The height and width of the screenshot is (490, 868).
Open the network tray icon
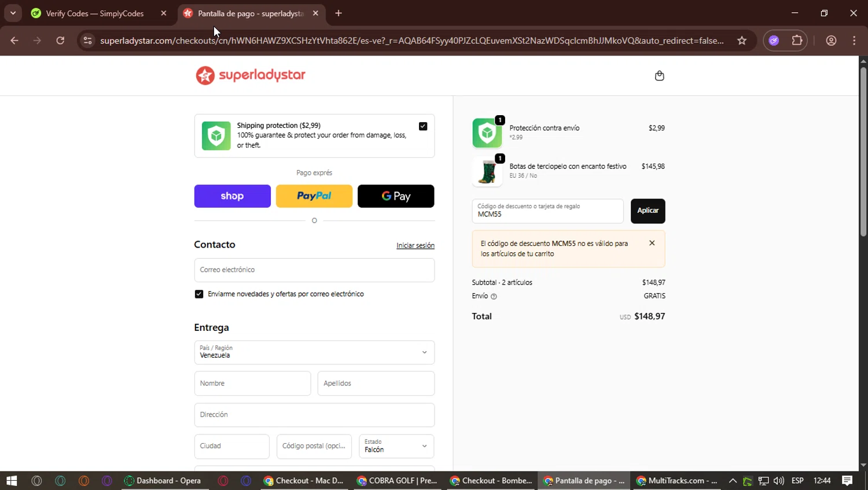pos(764,481)
